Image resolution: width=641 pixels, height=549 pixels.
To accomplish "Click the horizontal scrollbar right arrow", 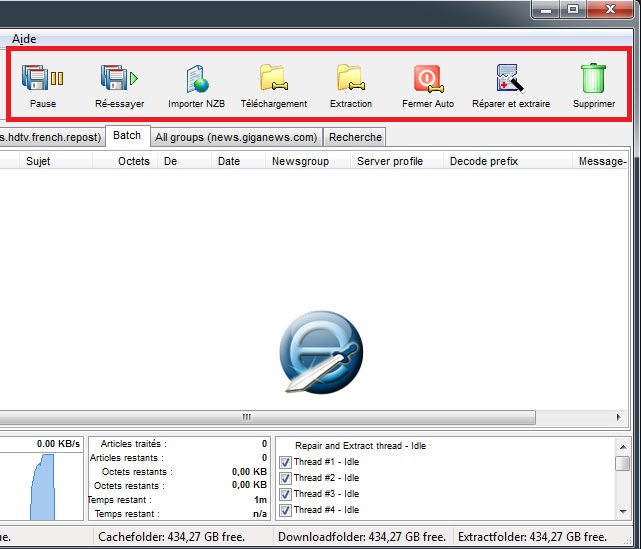I will point(618,417).
